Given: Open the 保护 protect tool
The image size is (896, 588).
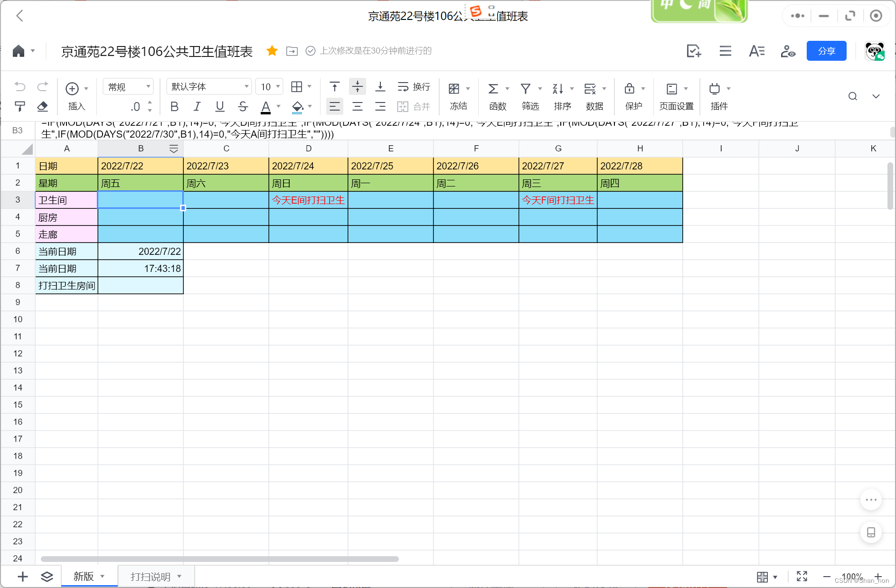Looking at the screenshot, I should pos(634,97).
